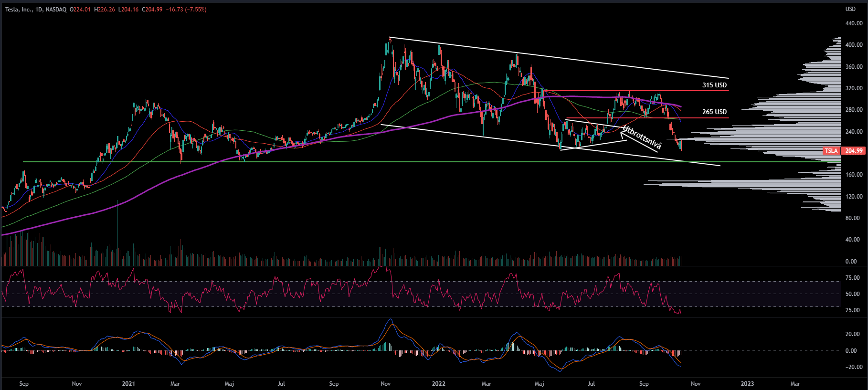
Task: Select the upper white channel trendline
Action: pyautogui.click(x=559, y=58)
